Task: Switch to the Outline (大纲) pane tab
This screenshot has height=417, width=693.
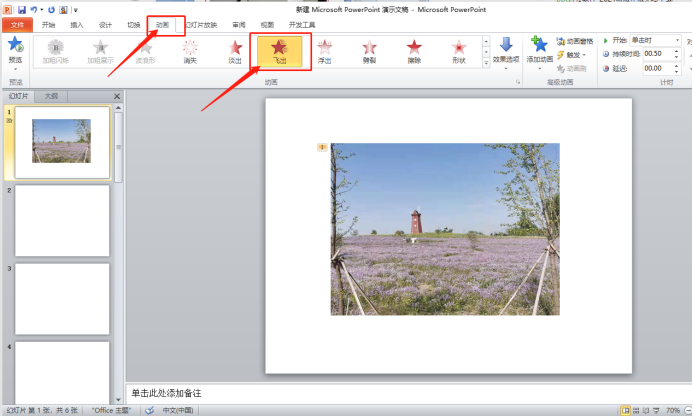Action: (x=51, y=96)
